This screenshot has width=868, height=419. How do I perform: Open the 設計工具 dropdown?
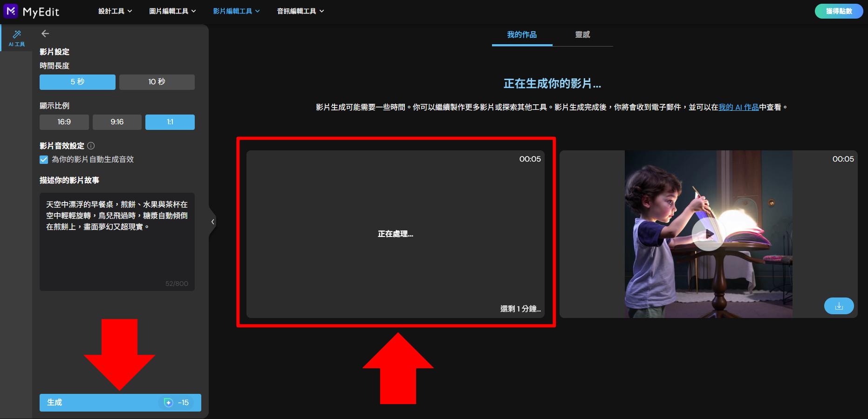coord(115,11)
